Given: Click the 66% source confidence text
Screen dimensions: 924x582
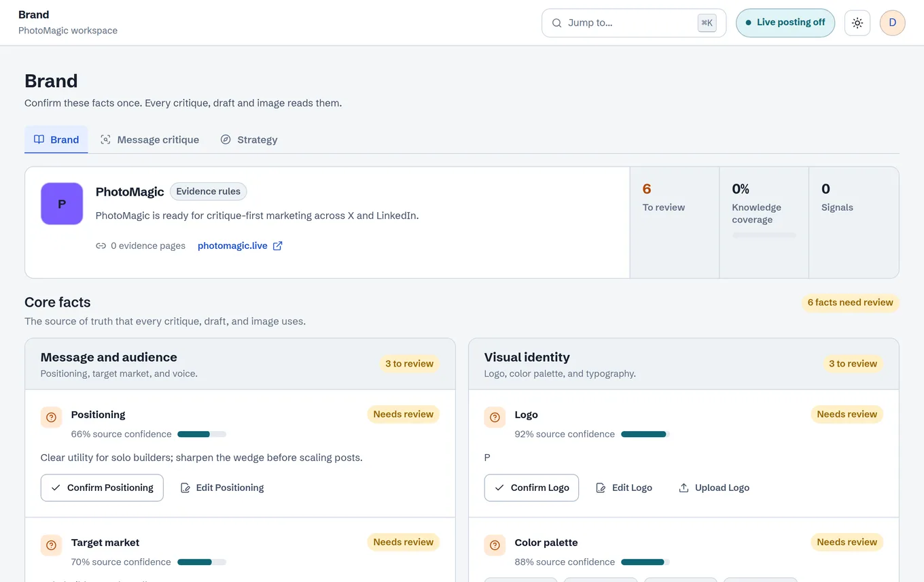Looking at the screenshot, I should tap(121, 434).
